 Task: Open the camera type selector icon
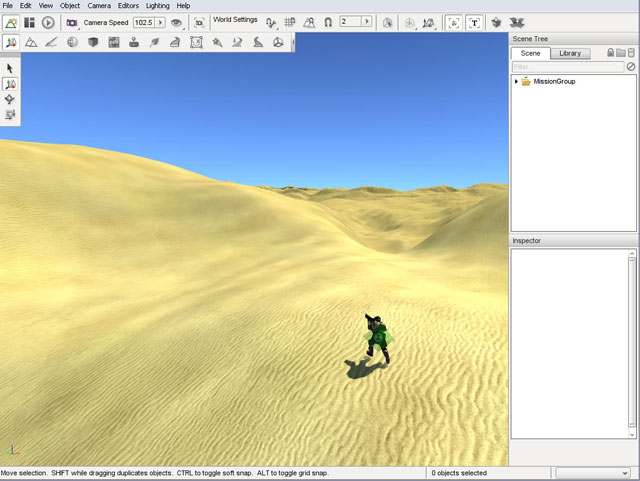pos(71,22)
